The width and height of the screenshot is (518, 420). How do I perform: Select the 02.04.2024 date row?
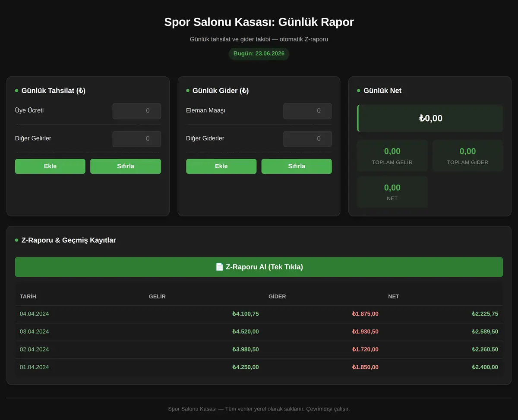point(259,349)
